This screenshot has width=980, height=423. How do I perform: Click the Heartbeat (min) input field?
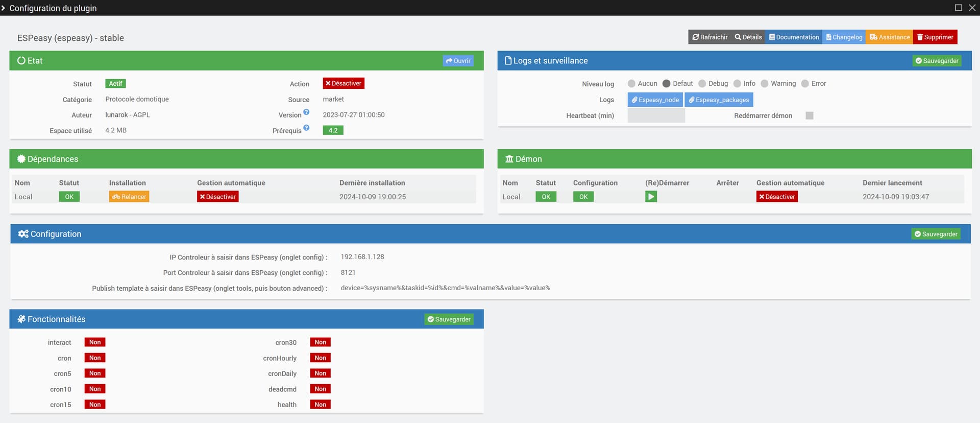click(x=656, y=115)
